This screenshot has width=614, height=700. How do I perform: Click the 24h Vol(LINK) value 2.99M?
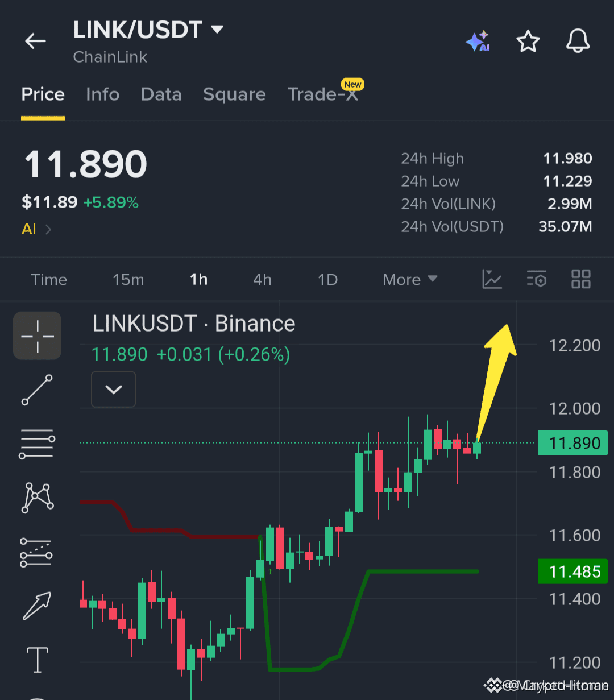coord(570,204)
